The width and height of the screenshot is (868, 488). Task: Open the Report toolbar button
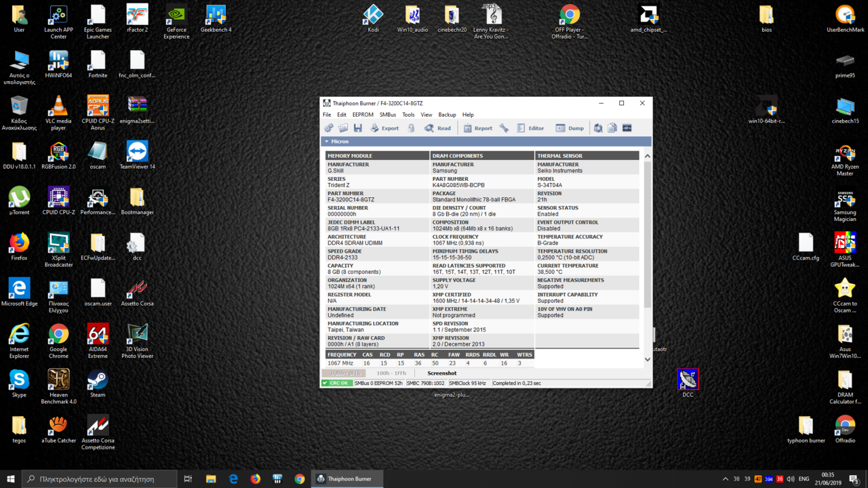478,128
